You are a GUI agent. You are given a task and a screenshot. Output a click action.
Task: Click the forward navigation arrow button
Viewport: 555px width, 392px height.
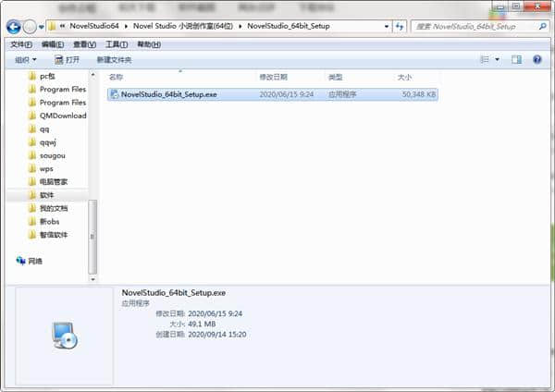coord(30,27)
